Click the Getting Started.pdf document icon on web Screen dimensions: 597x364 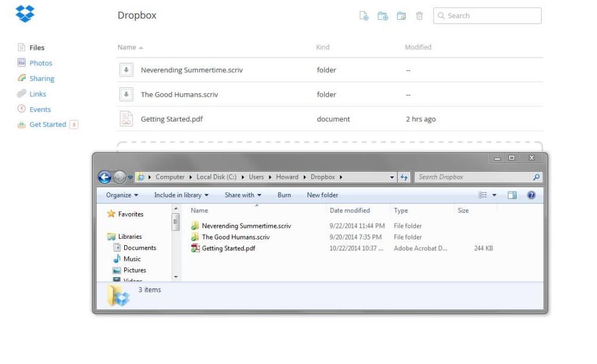[127, 119]
